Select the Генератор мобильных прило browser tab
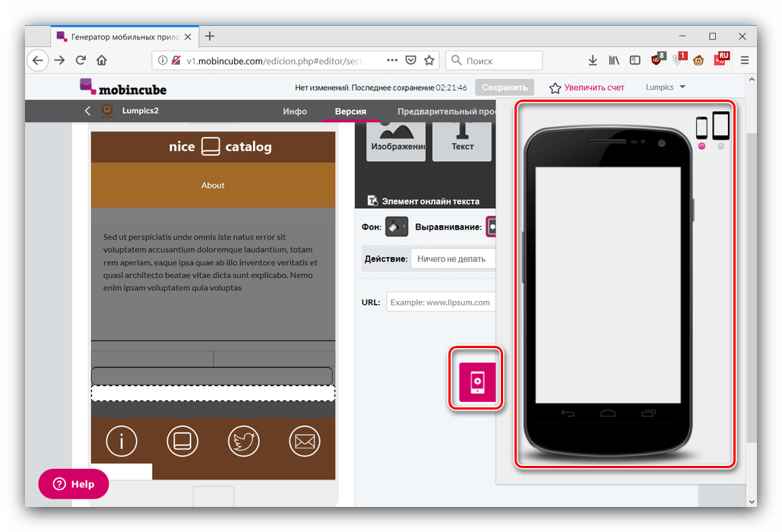 coord(124,37)
